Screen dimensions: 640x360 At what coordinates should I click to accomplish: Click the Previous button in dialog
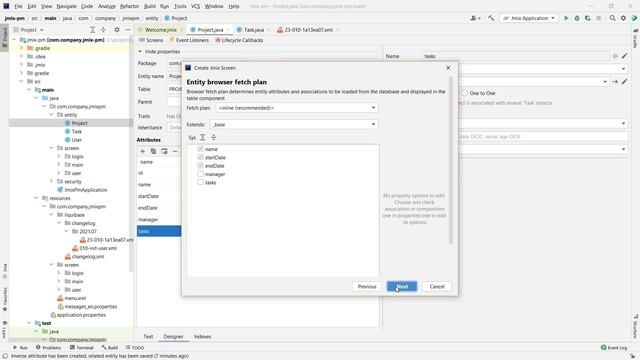[367, 287]
